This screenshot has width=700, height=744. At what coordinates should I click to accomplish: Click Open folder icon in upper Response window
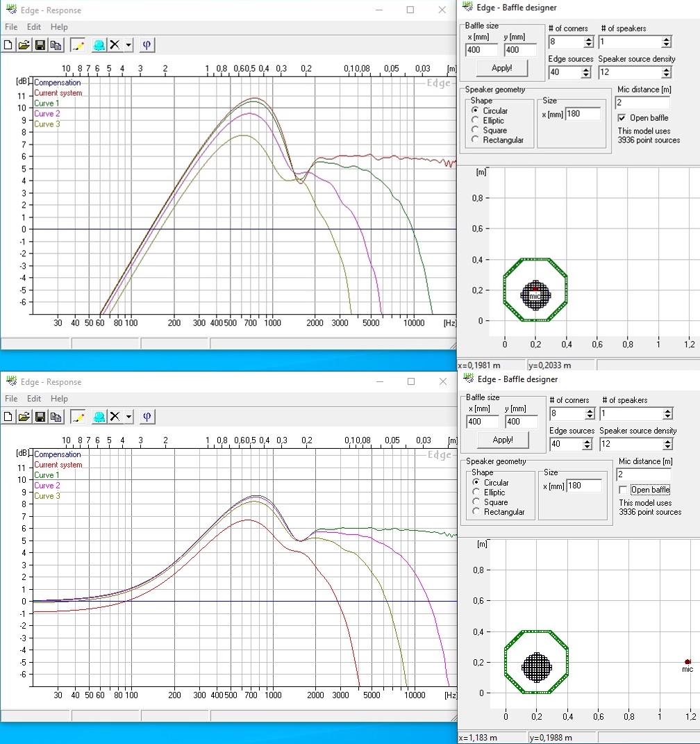click(24, 45)
